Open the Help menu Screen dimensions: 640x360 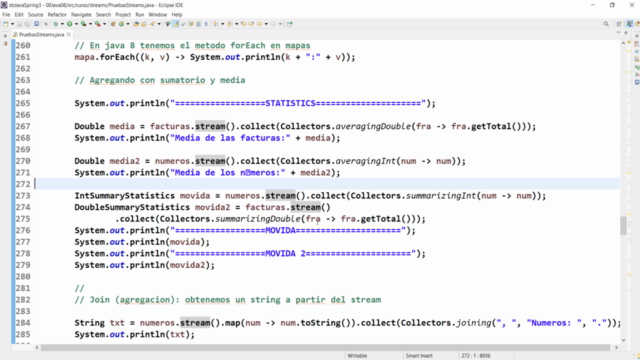pos(177,15)
